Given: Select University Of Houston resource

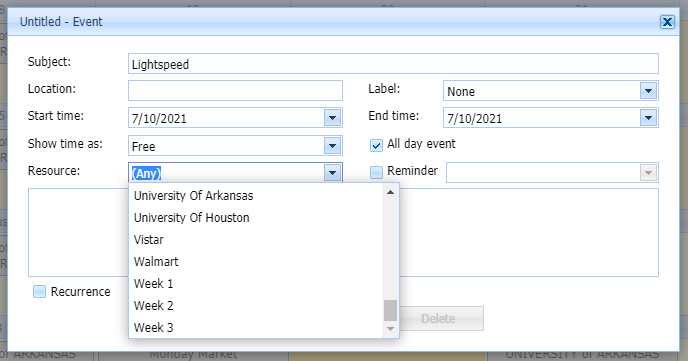Looking at the screenshot, I should pyautogui.click(x=256, y=218).
